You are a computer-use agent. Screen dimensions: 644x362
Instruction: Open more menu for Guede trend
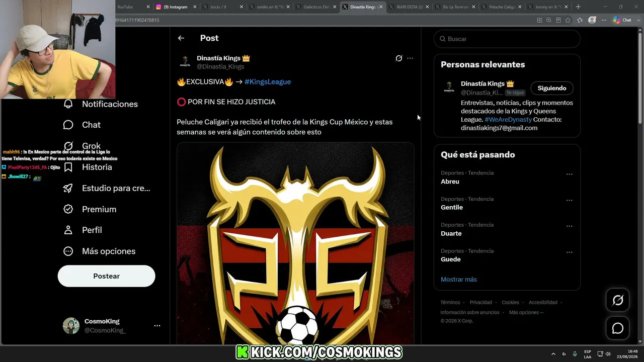(570, 252)
